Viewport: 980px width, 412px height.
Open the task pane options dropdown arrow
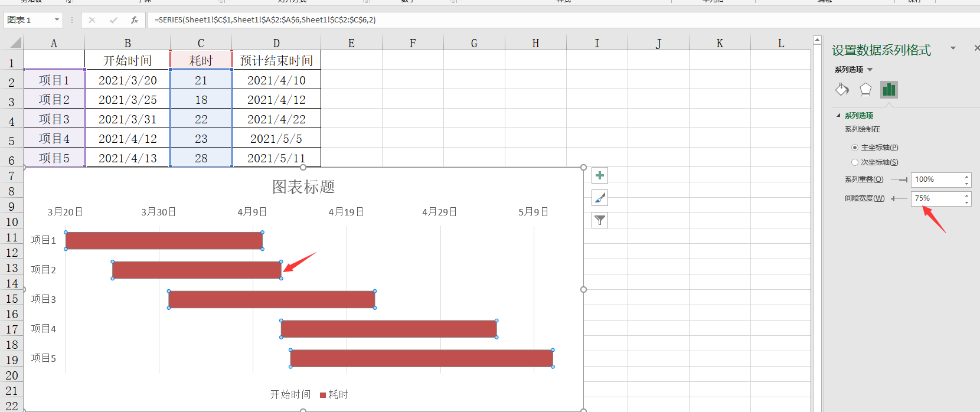953,48
